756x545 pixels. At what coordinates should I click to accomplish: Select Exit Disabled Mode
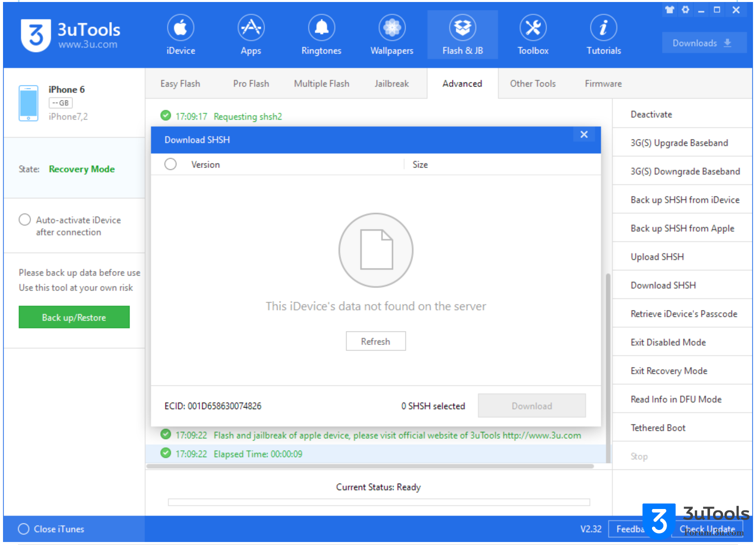click(x=682, y=342)
